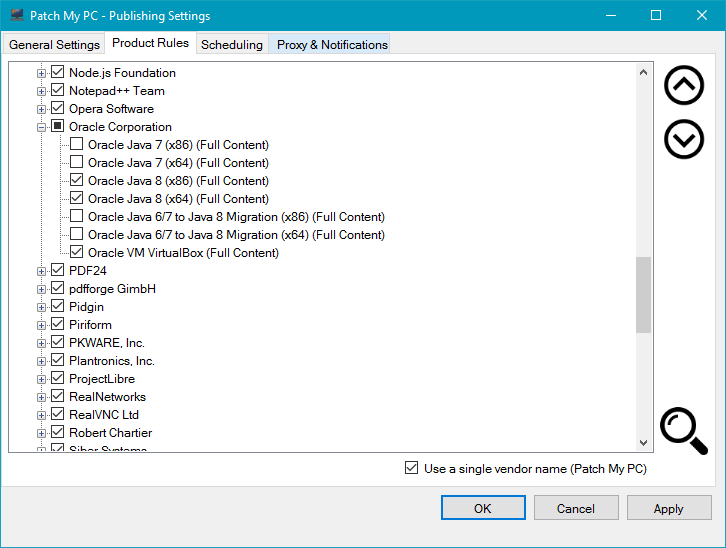Uncheck Oracle VM VirtualBox checkbox
This screenshot has width=726, height=548.
(76, 252)
